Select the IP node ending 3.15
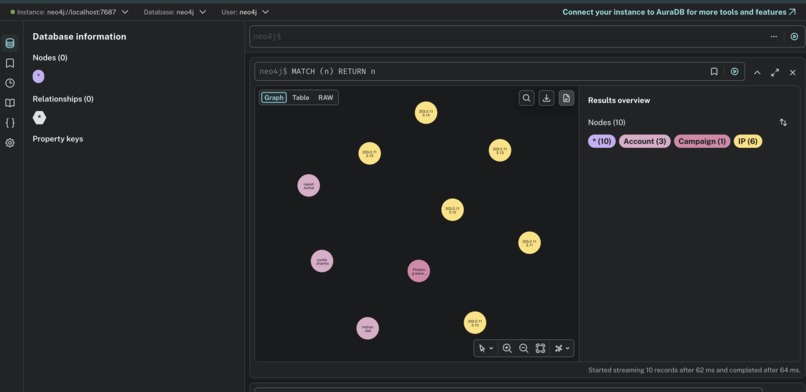The width and height of the screenshot is (806, 392). pyautogui.click(x=370, y=153)
